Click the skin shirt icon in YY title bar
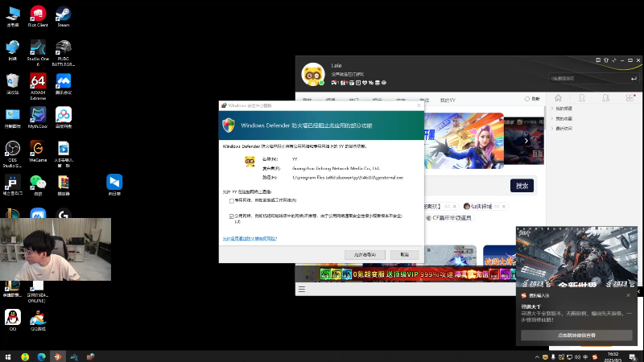Screen dimensions: 644x362 [606, 60]
